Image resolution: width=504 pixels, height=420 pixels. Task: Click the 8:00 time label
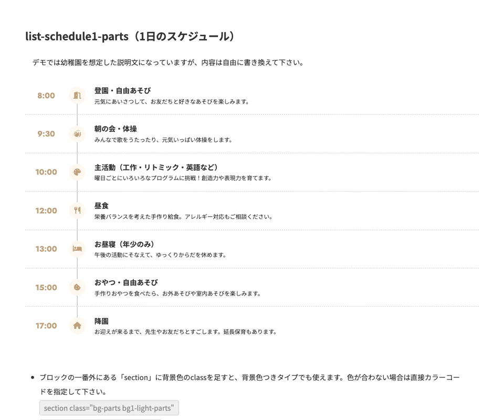pos(46,96)
